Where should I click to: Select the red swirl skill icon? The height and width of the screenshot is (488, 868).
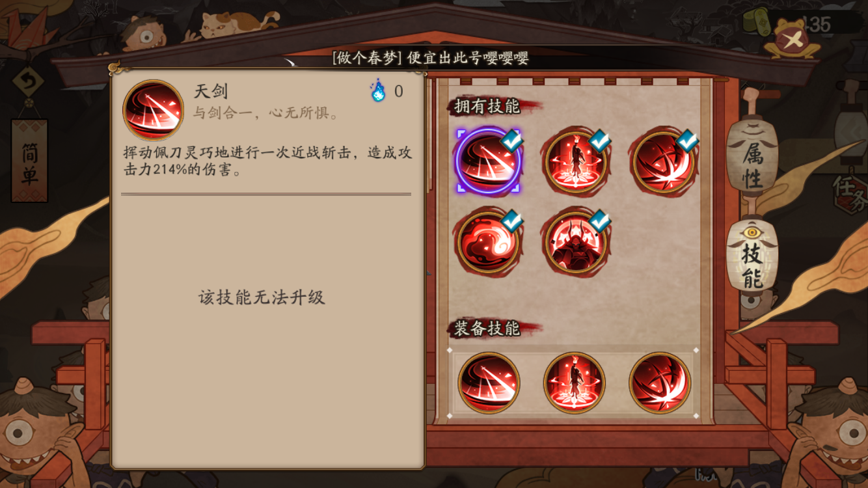click(x=488, y=242)
